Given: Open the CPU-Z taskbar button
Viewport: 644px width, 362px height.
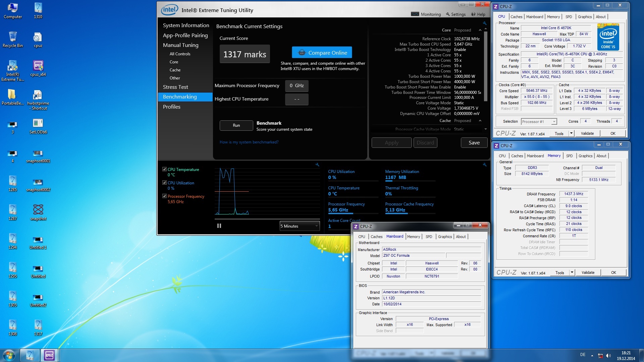Looking at the screenshot, I should click(x=49, y=355).
